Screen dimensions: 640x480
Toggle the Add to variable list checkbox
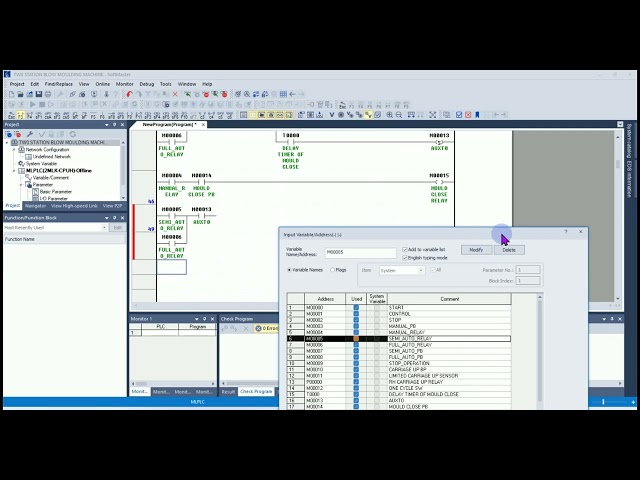pos(404,249)
